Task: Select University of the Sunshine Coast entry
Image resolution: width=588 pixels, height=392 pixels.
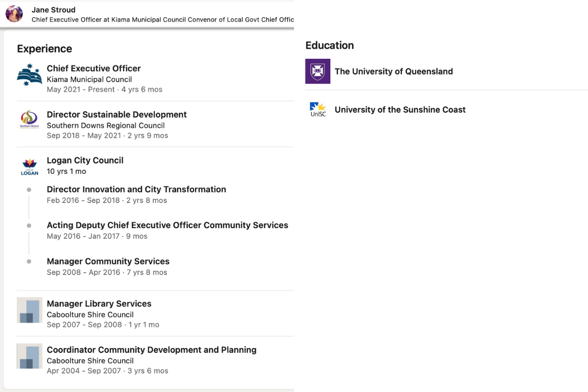Action: tap(400, 110)
